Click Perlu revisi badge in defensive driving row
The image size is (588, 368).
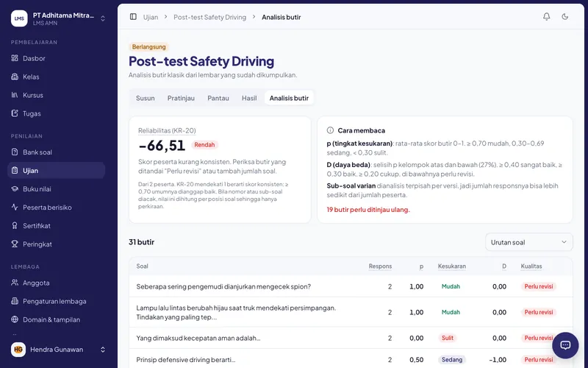[x=539, y=360]
